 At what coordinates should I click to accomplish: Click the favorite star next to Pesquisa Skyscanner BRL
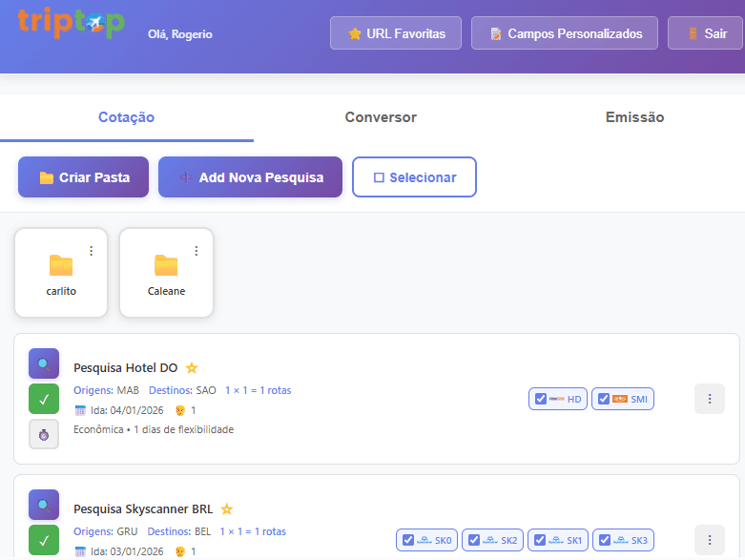point(227,509)
